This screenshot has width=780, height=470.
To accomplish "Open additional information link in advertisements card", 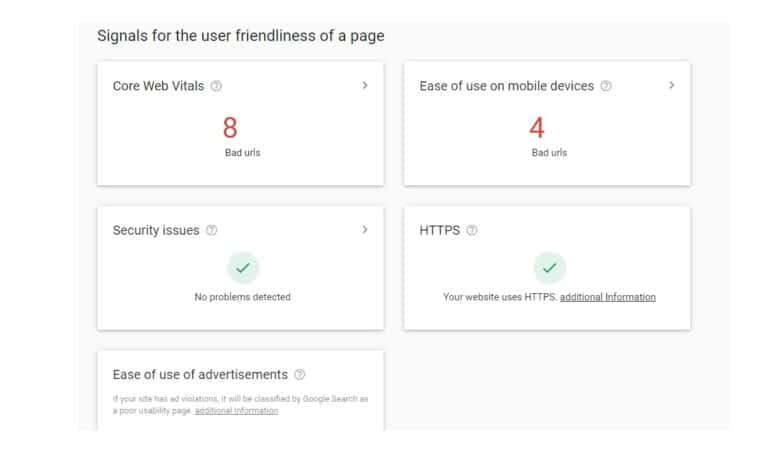I will [236, 411].
